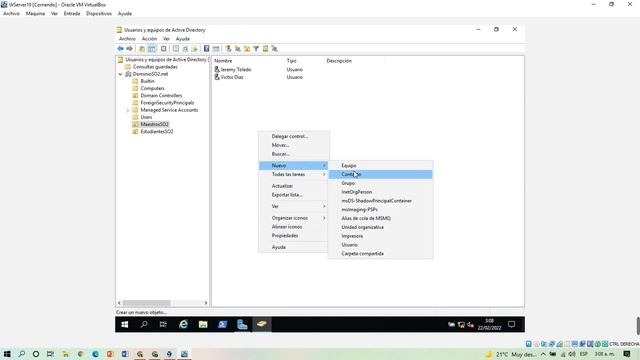Viewport: 640px width, 360px height.
Task: Select InetOrgPerson in the Nuevo submenu
Action: [380, 192]
